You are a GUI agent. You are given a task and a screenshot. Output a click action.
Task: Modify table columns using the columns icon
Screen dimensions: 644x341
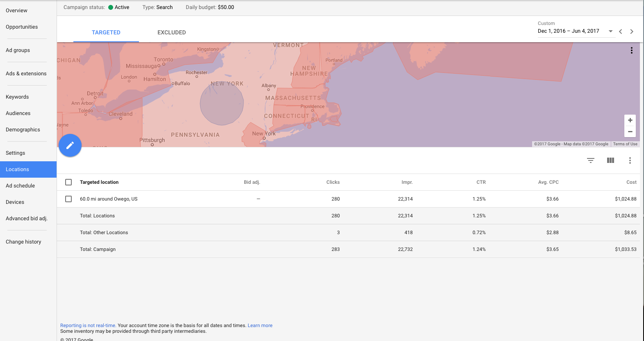click(x=610, y=160)
